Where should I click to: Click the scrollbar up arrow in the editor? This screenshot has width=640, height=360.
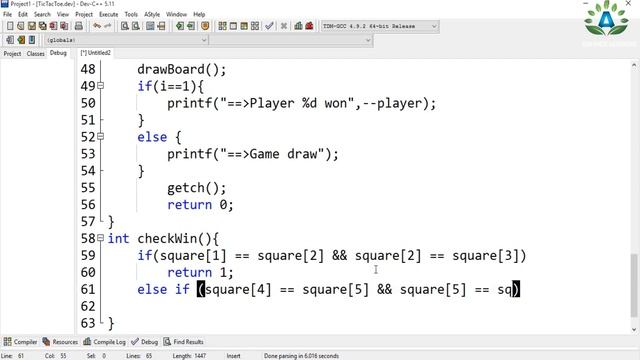coord(633,65)
